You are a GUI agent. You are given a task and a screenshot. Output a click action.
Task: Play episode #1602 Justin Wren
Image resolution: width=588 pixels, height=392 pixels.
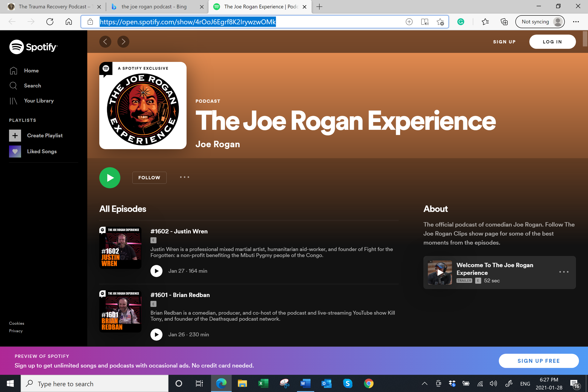point(156,271)
